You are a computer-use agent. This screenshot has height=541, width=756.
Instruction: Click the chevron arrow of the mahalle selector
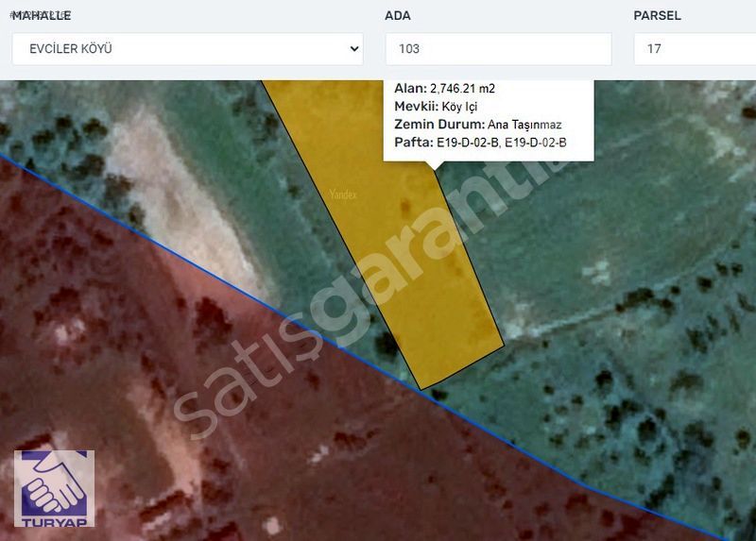[x=354, y=49]
